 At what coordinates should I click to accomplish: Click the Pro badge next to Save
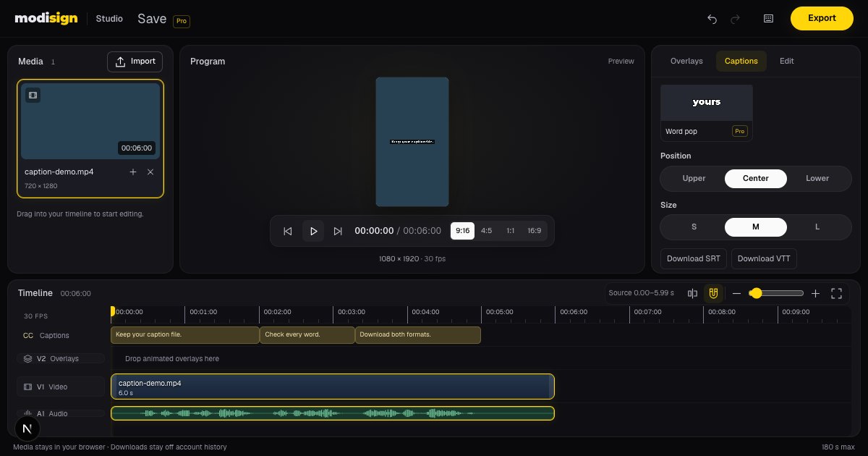tap(182, 21)
